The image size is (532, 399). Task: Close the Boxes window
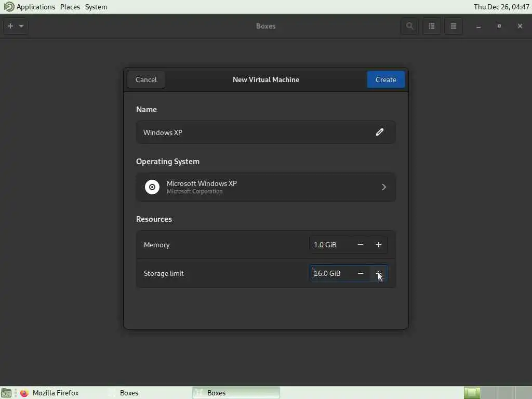click(x=520, y=26)
